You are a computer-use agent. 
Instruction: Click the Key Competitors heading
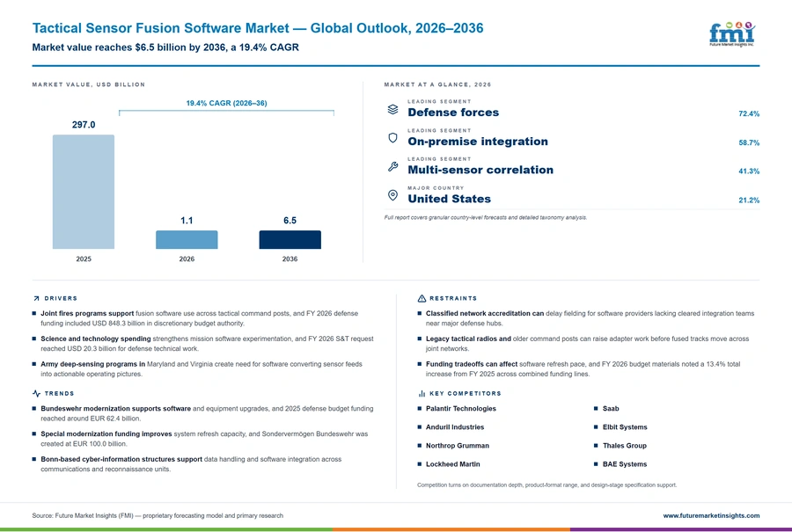[466, 393]
